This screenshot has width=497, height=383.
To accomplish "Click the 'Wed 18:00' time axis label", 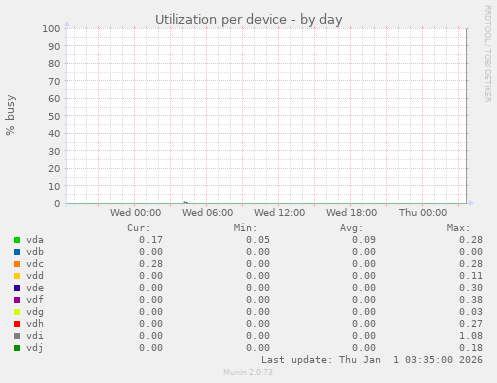I will click(351, 213).
